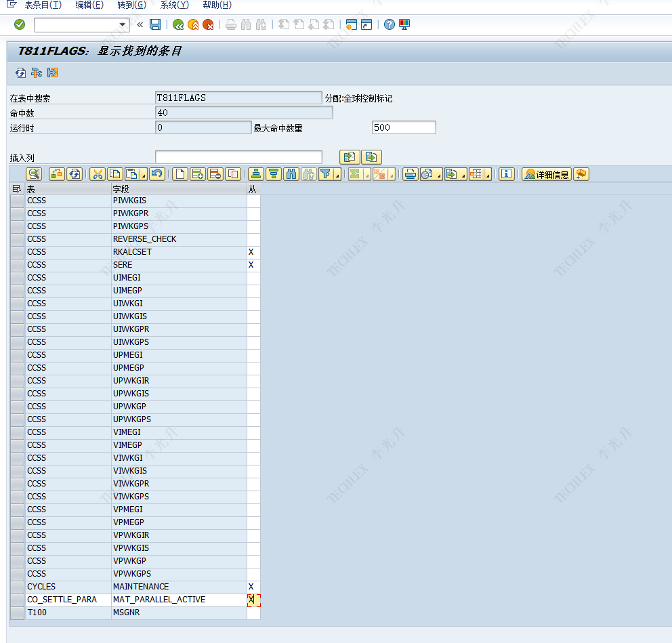Click the 在表中搜索 field showing T811FLAGS
The height and width of the screenshot is (643, 672).
(238, 98)
